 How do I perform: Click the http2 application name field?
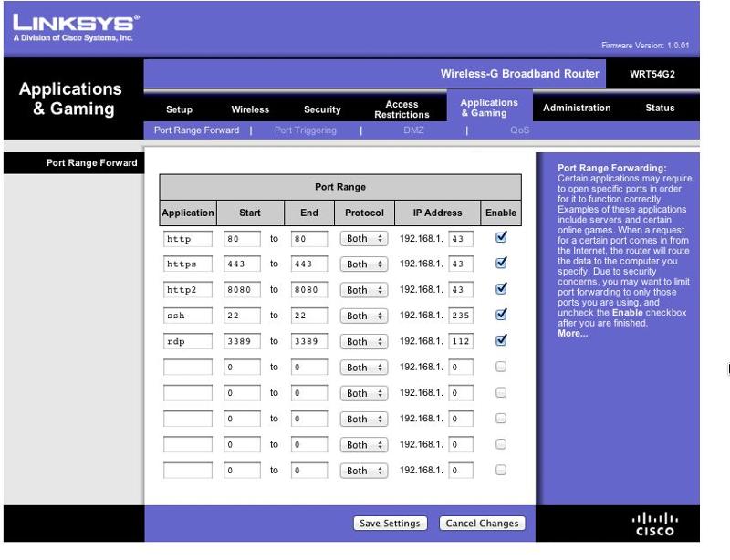(188, 290)
